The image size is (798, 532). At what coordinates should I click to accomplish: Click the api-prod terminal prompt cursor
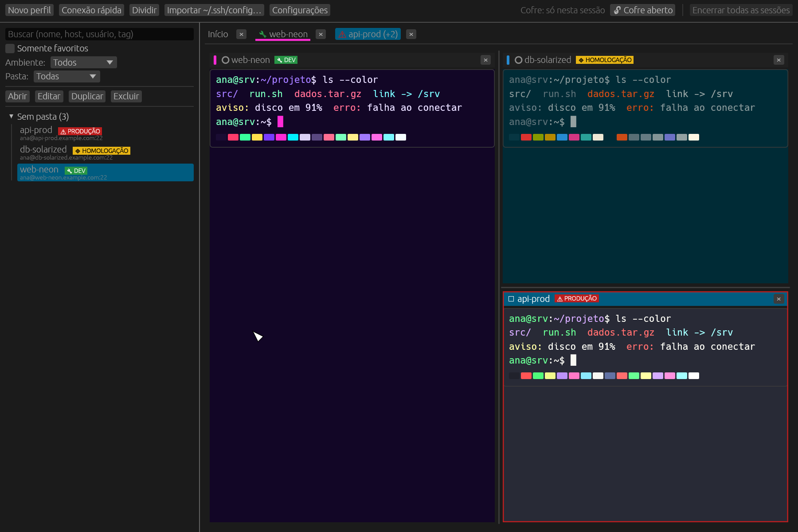[573, 360]
